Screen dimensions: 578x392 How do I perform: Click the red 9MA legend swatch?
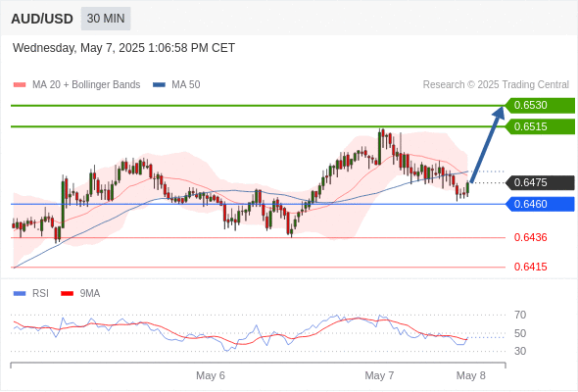(67, 294)
